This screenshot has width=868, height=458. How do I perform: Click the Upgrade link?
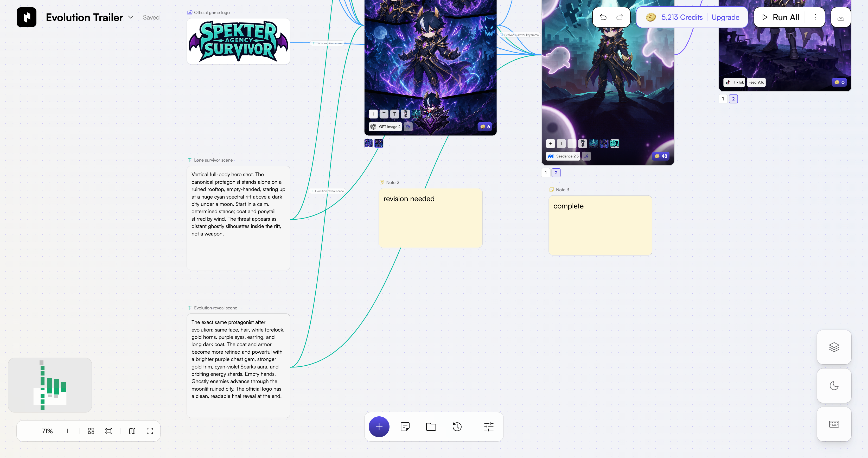click(725, 17)
